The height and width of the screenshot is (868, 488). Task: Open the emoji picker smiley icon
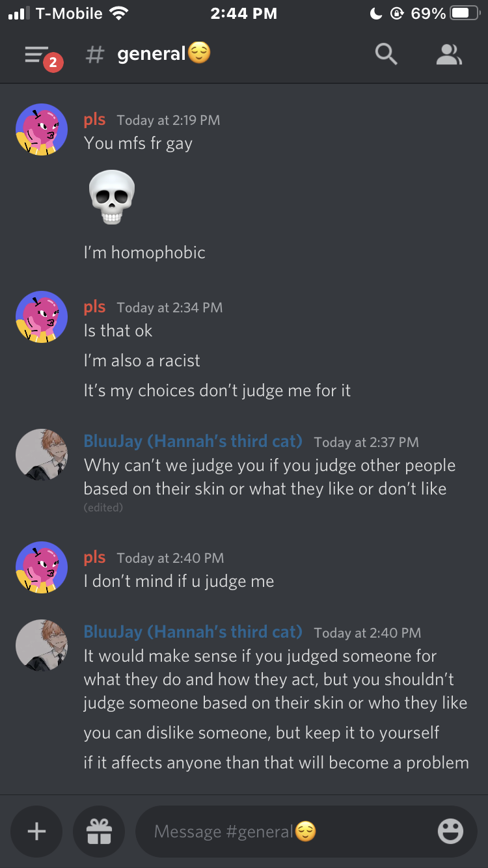(x=450, y=832)
